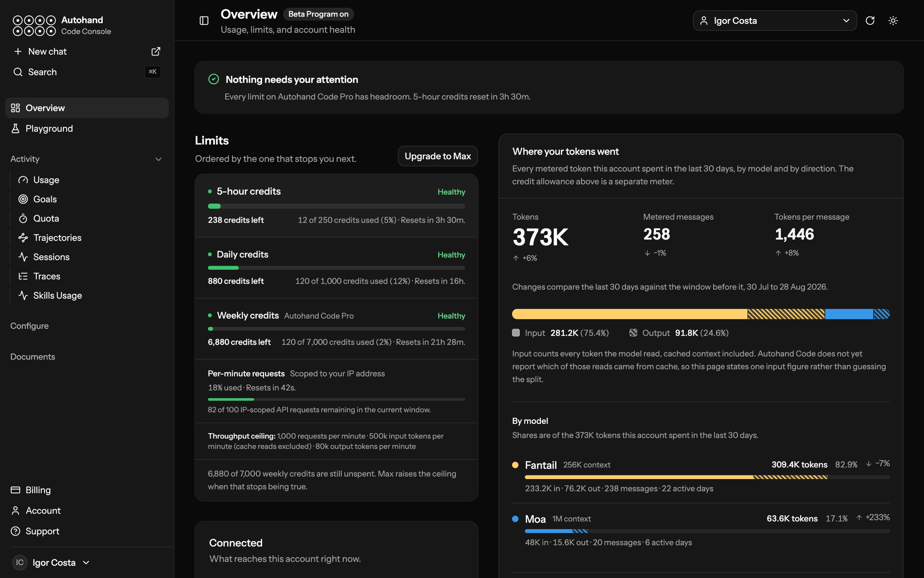Image resolution: width=924 pixels, height=578 pixels.
Task: Open Account settings
Action: point(87,511)
